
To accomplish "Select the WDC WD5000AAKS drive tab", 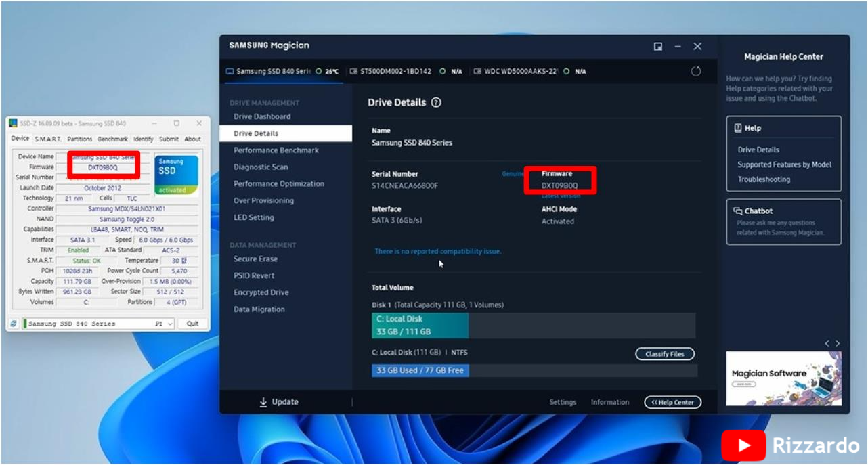I will pos(529,71).
